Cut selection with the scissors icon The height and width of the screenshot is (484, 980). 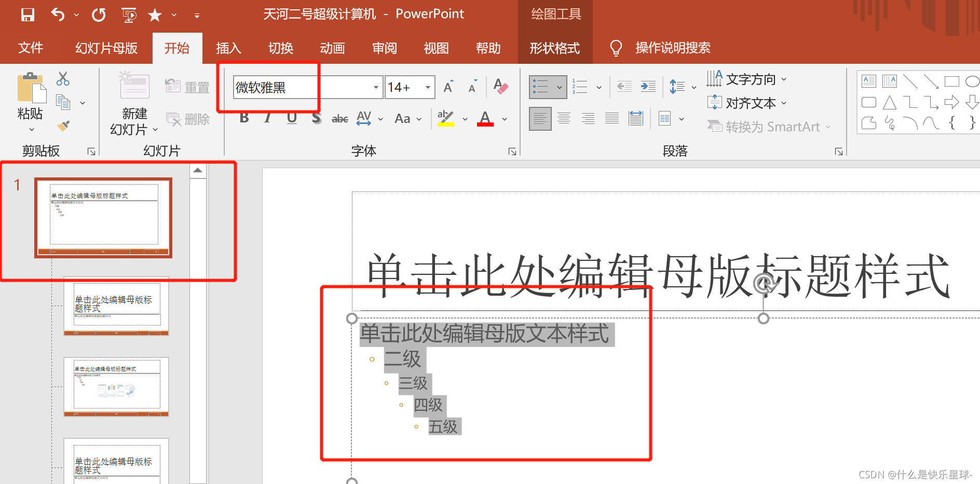pyautogui.click(x=63, y=79)
